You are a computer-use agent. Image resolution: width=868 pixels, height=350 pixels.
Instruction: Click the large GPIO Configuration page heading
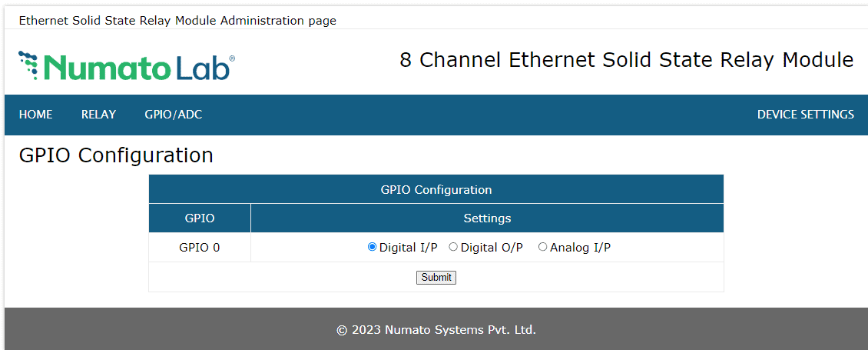(116, 155)
